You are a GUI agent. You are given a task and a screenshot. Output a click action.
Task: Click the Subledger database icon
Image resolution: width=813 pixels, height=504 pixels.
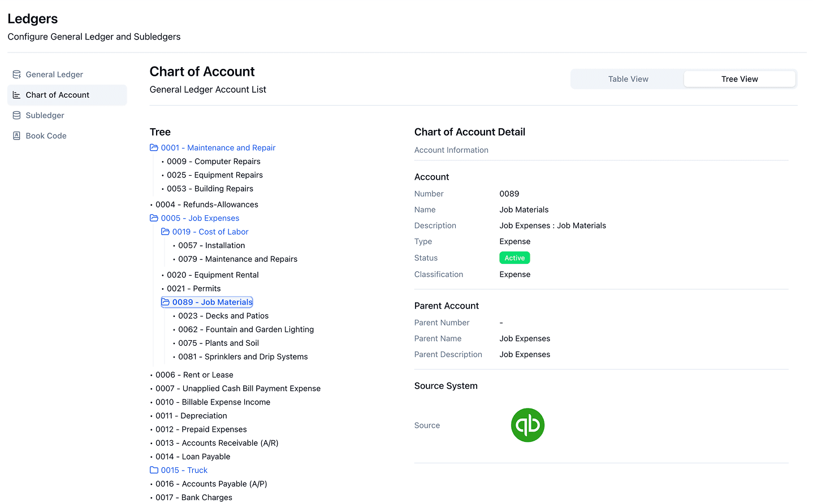pyautogui.click(x=17, y=115)
